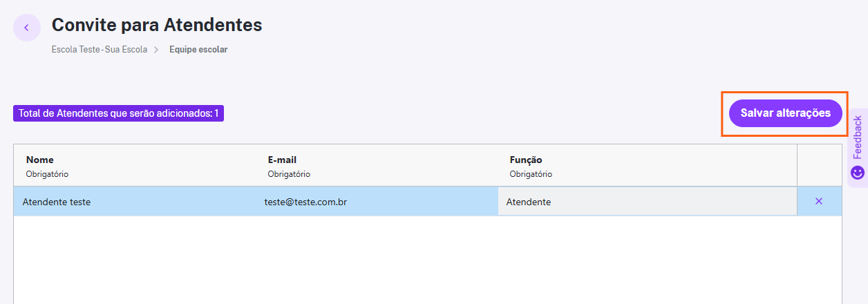Viewport: 868px width, 304px height.
Task: Click Obrigatório label under E-mail
Action: (289, 174)
